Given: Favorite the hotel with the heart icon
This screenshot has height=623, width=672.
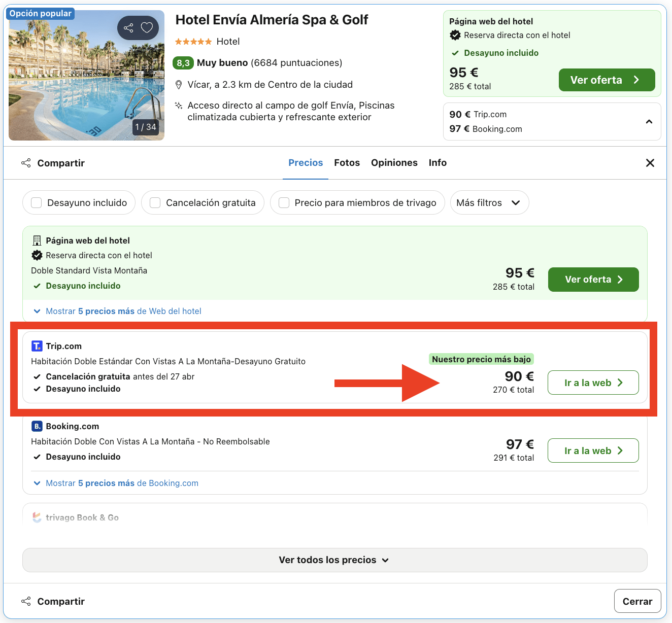Looking at the screenshot, I should pos(147,28).
